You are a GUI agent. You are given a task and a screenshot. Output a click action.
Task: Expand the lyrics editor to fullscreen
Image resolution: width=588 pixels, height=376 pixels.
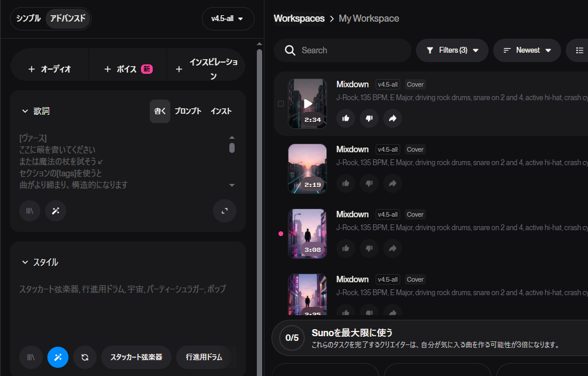pos(225,211)
